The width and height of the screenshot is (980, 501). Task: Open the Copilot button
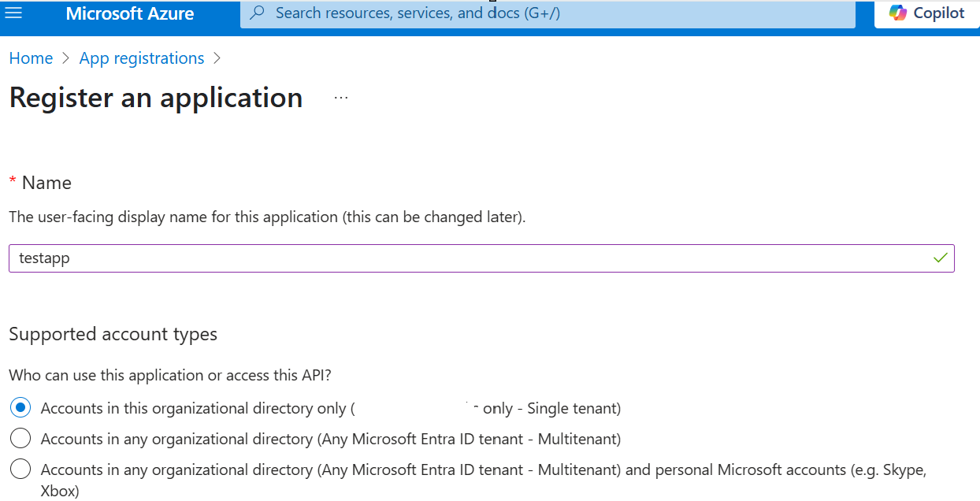927,14
